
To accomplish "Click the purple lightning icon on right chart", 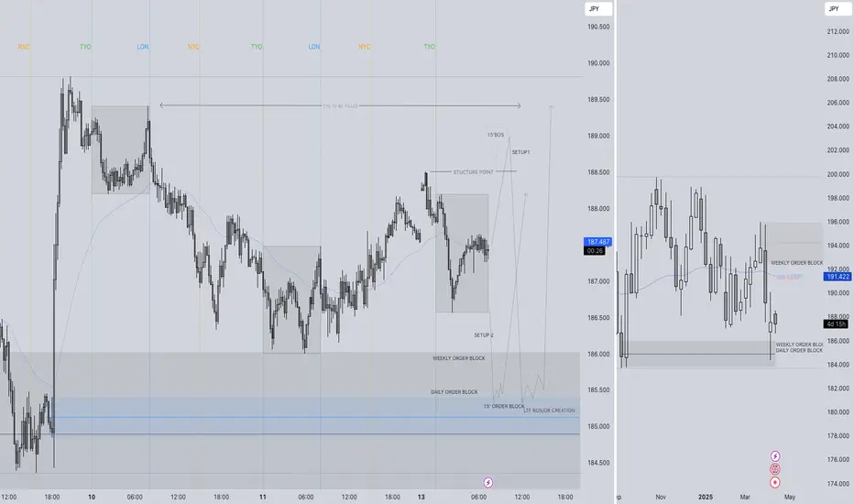I will tap(775, 456).
